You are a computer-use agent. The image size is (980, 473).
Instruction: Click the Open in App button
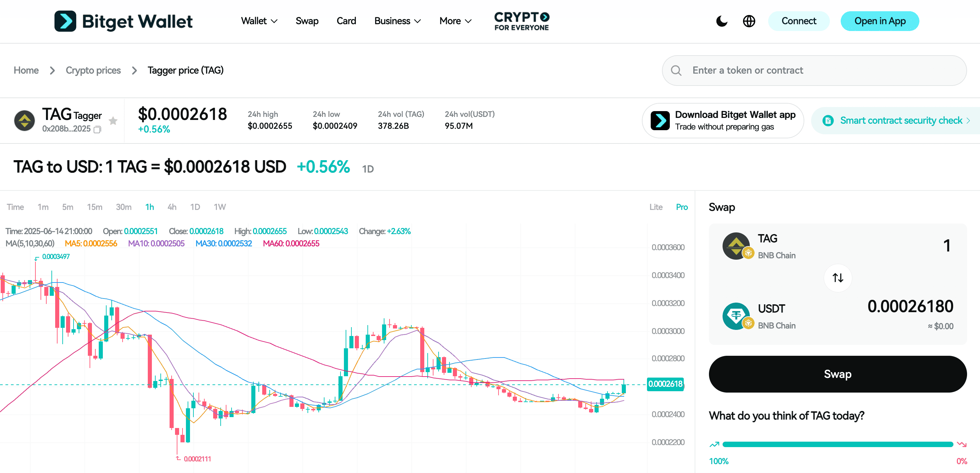click(880, 21)
